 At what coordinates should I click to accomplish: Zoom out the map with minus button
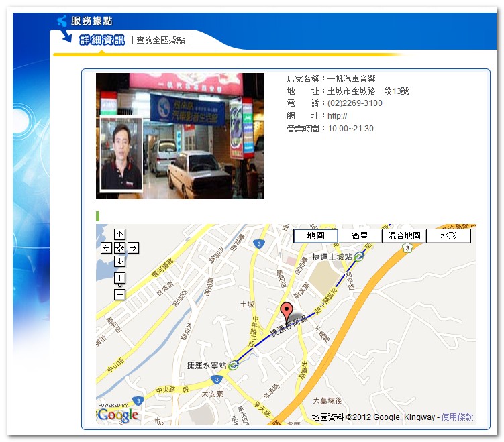[119, 294]
